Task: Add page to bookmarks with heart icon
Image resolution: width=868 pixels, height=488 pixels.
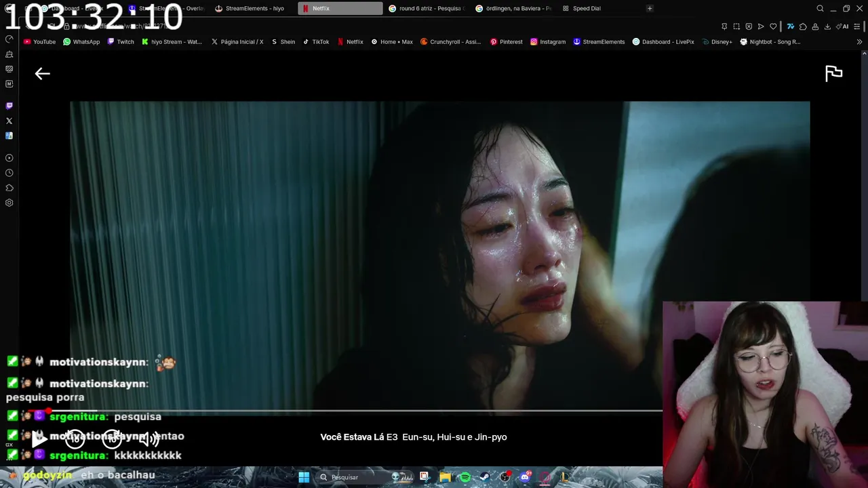Action: click(773, 26)
